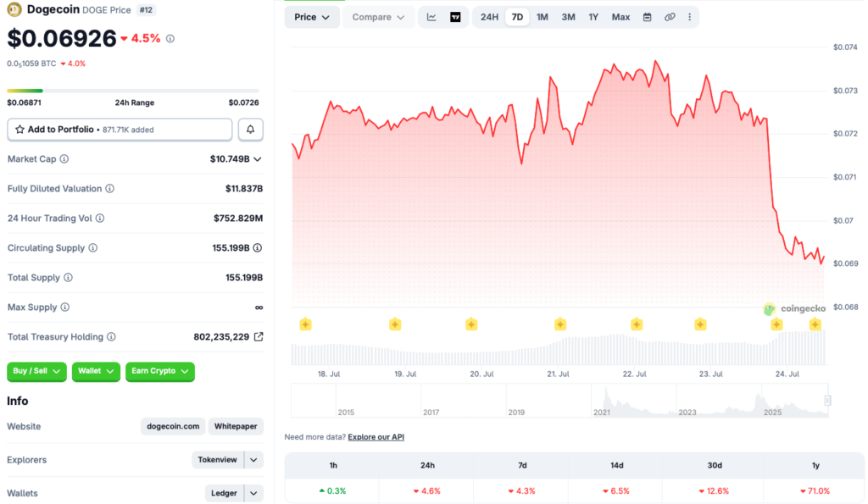Show info icon next to Circulating Supply label
868x504 pixels.
point(93,248)
